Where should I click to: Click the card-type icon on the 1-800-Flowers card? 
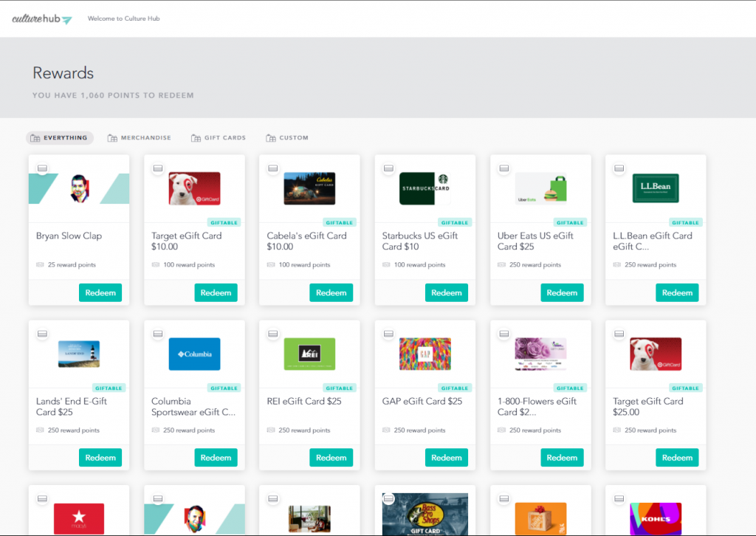[504, 334]
